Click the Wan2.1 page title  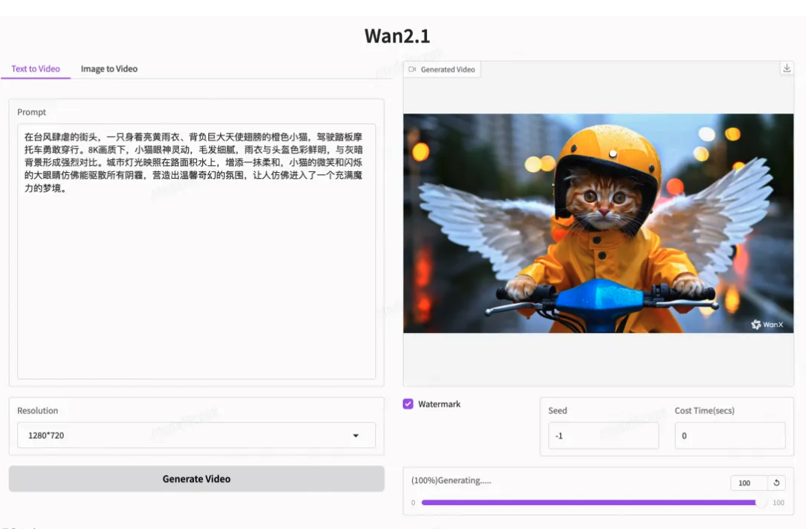pyautogui.click(x=397, y=36)
